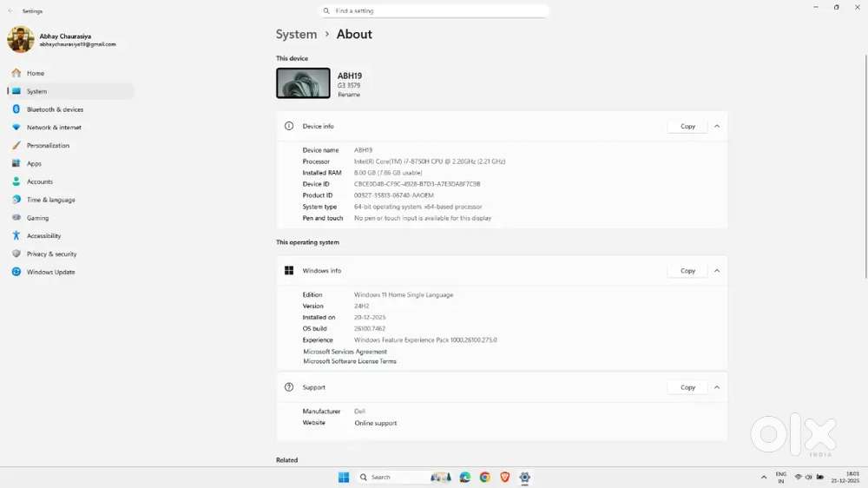The width and height of the screenshot is (868, 488).
Task: Collapse the Windows info section chevron
Action: pos(717,271)
